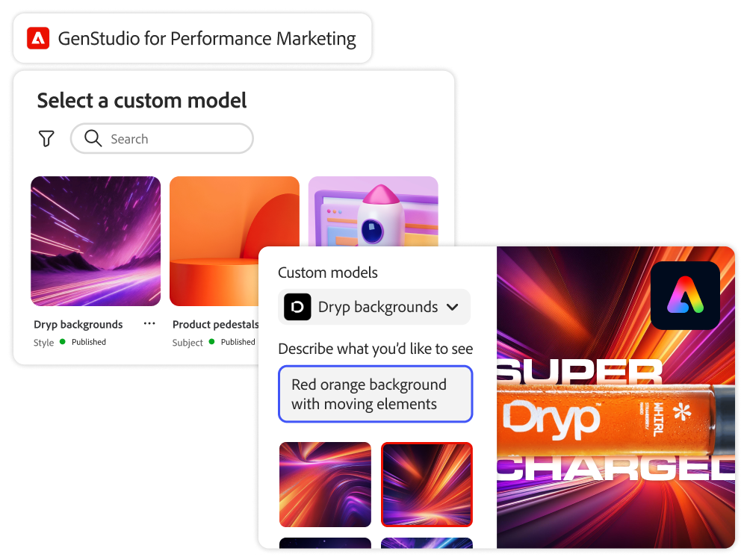Click into the Search custom models field

162,139
